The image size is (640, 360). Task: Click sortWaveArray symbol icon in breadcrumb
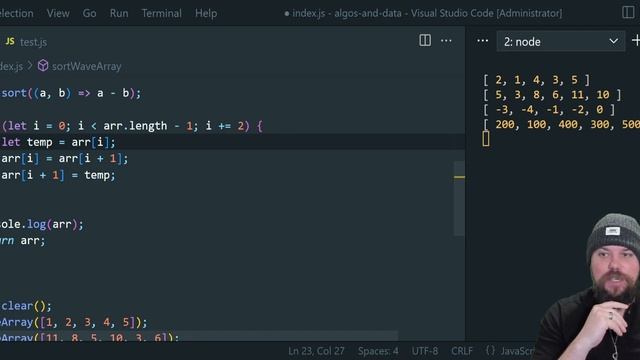pos(43,66)
